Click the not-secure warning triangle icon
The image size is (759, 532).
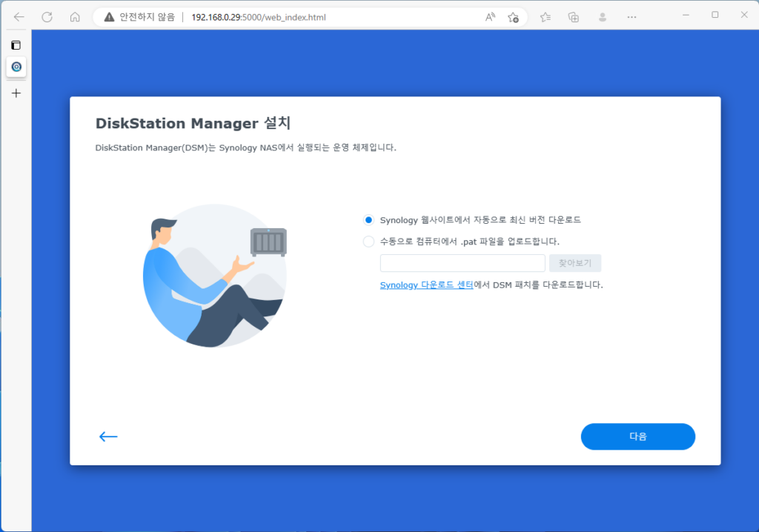109,17
